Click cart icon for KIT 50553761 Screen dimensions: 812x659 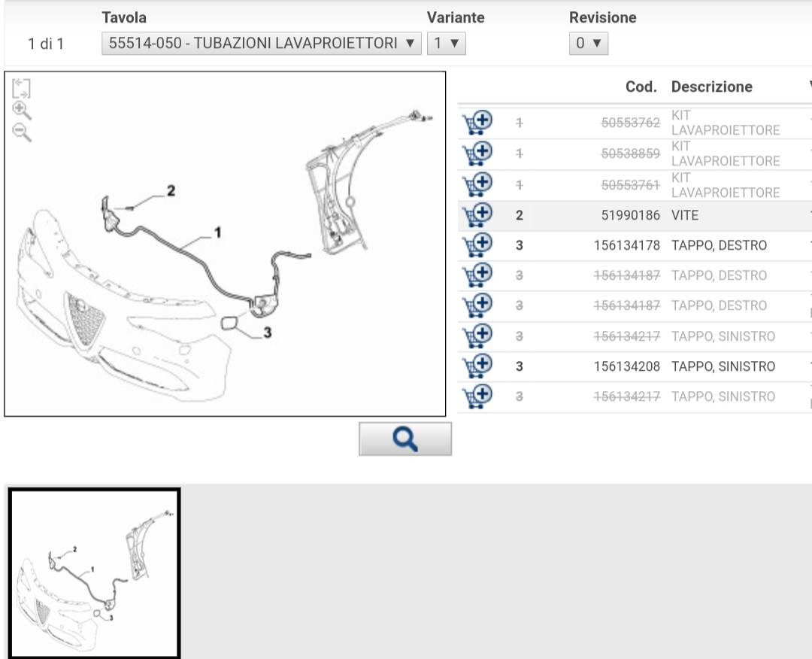point(477,184)
